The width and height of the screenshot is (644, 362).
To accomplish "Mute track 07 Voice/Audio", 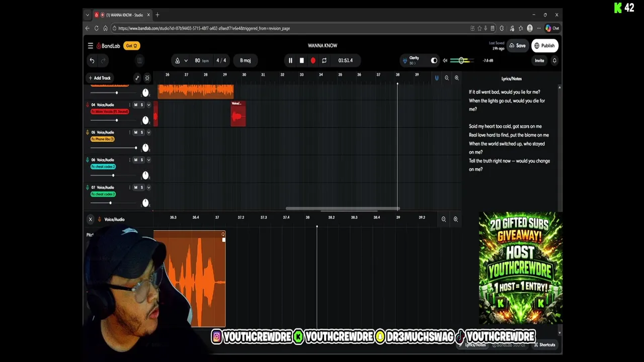I will (x=135, y=188).
